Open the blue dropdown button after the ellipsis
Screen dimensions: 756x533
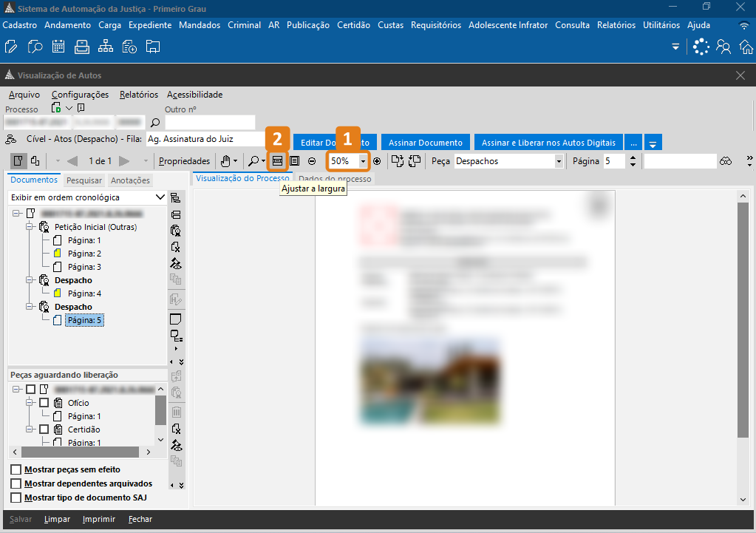pos(653,143)
